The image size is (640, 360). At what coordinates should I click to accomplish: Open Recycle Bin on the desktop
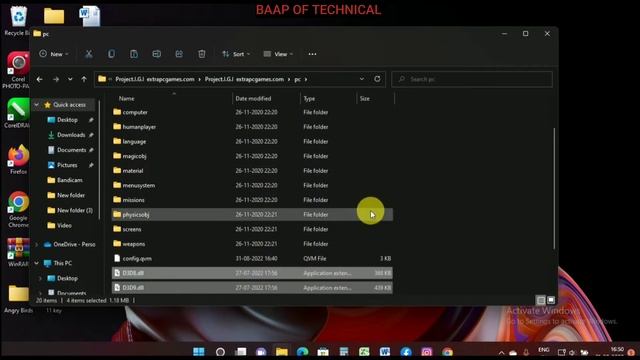pyautogui.click(x=18, y=21)
